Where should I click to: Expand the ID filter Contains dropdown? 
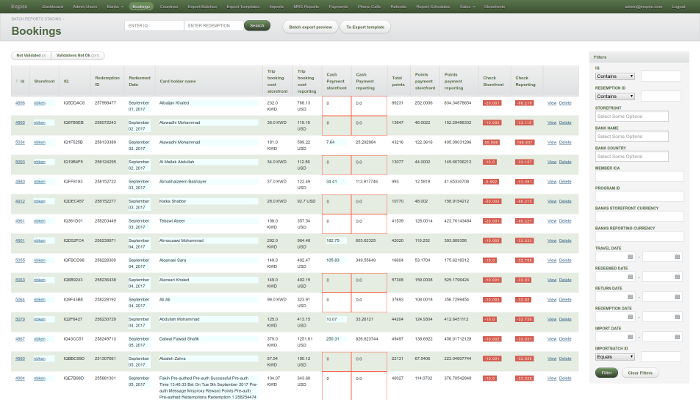(615, 75)
